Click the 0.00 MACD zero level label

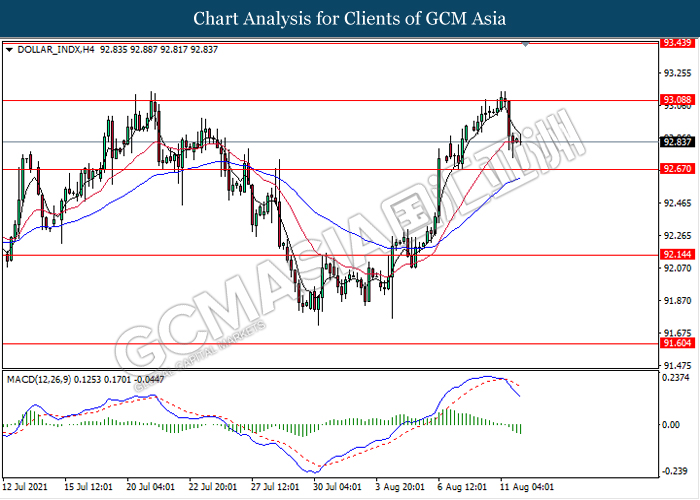672,425
